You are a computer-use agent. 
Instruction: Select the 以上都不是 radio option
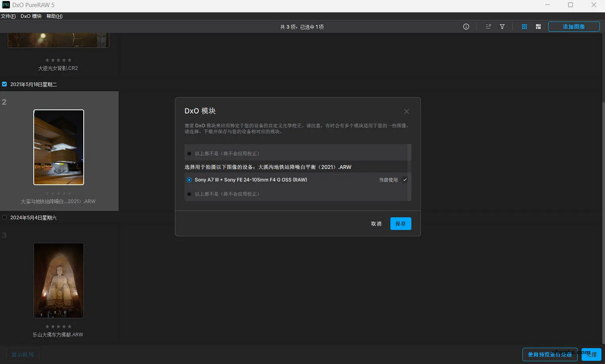coord(189,194)
